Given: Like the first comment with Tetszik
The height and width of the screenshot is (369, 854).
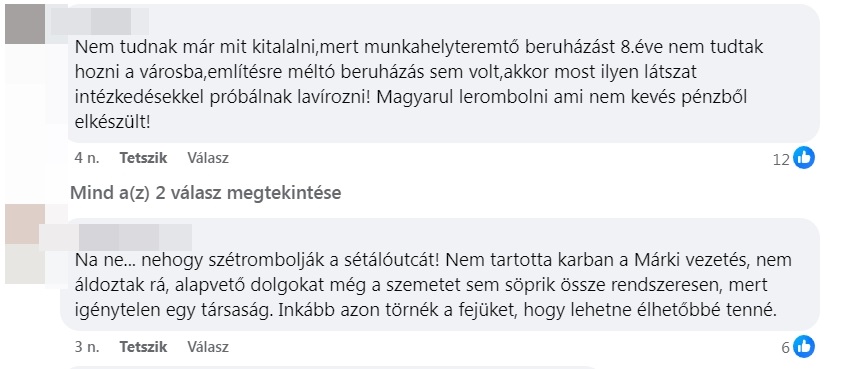Looking at the screenshot, I should [x=143, y=158].
